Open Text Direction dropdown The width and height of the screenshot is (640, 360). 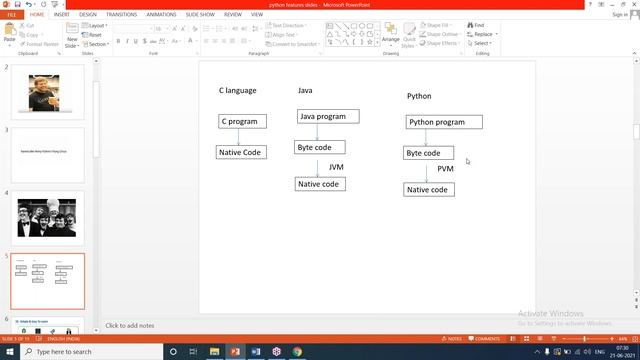pyautogui.click(x=286, y=25)
